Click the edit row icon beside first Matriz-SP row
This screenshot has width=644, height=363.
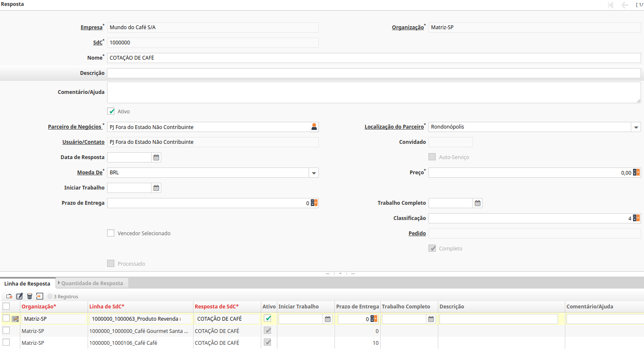(x=15, y=319)
